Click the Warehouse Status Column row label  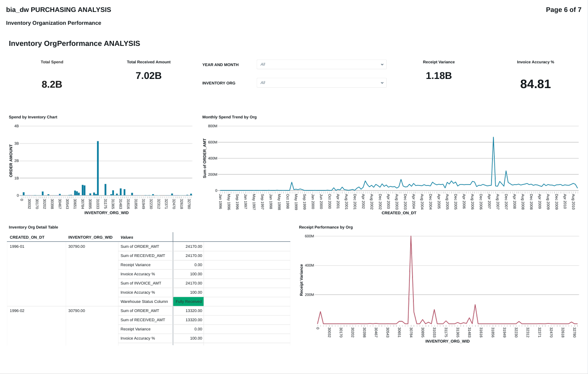point(144,301)
